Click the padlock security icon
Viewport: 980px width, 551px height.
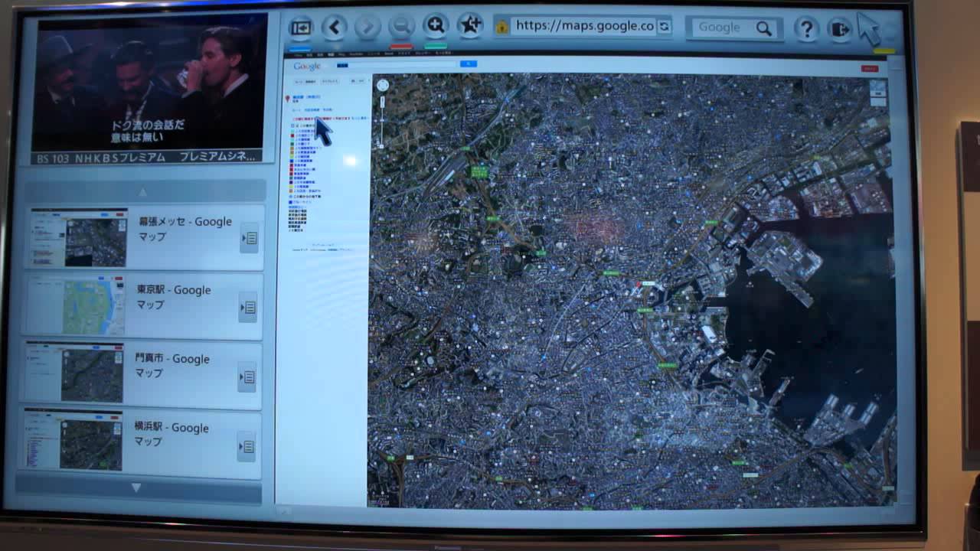501,27
